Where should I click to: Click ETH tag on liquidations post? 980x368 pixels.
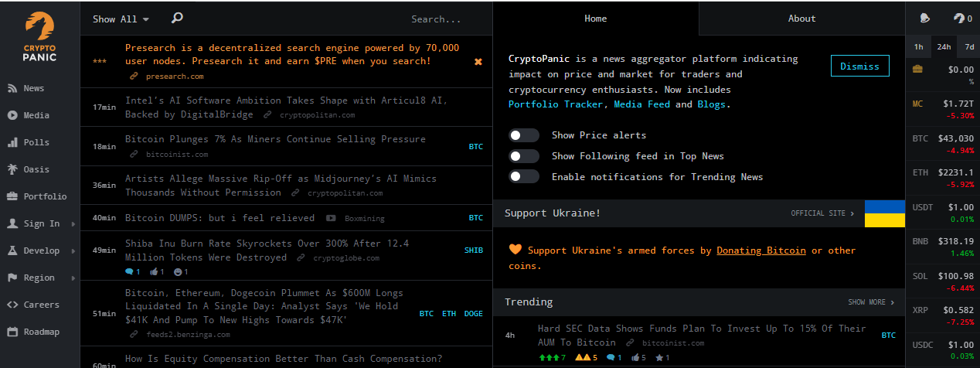[449, 314]
